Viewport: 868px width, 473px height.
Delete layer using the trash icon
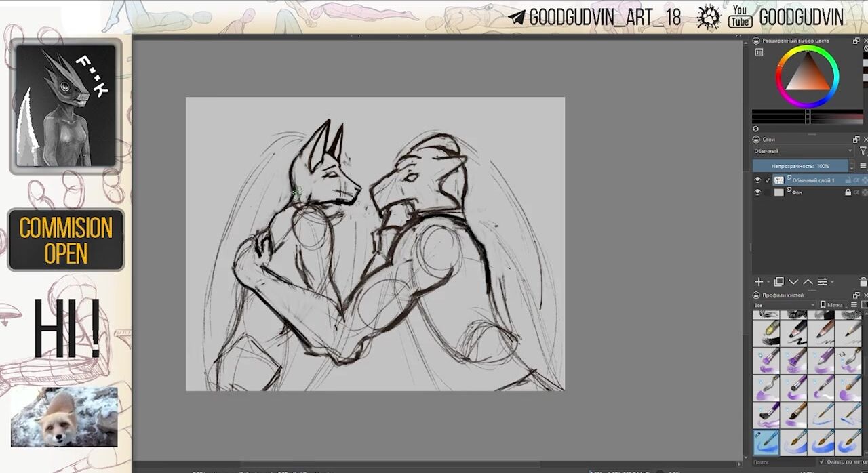863,282
